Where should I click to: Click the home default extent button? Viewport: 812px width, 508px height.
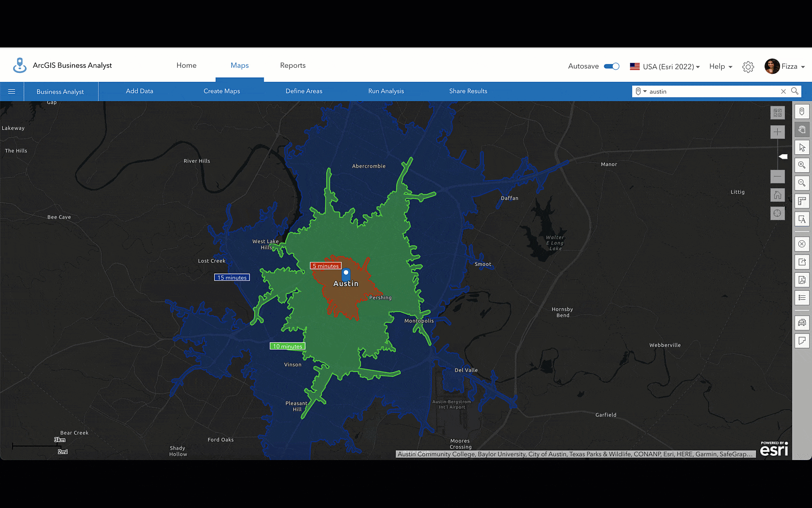(x=778, y=195)
